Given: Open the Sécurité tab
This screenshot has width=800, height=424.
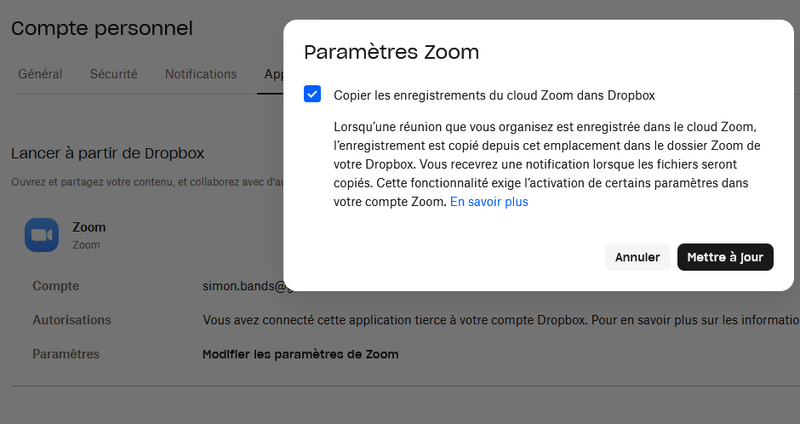Looking at the screenshot, I should click(113, 74).
